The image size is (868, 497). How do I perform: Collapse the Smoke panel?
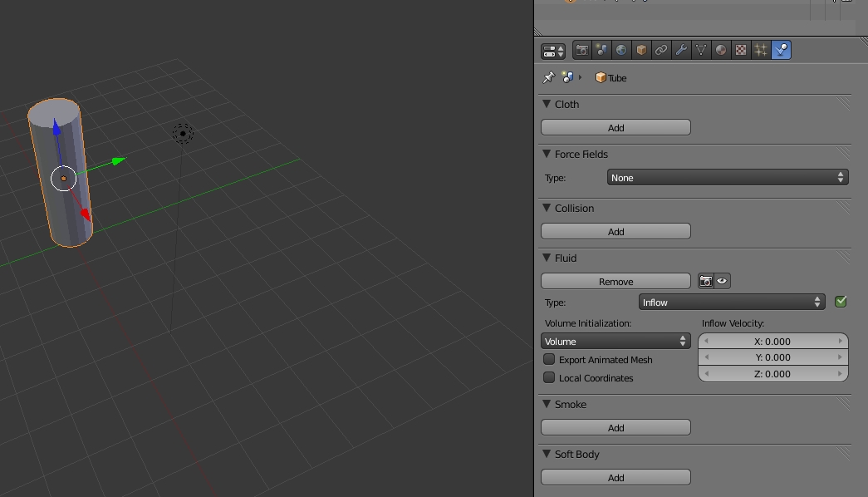click(547, 404)
